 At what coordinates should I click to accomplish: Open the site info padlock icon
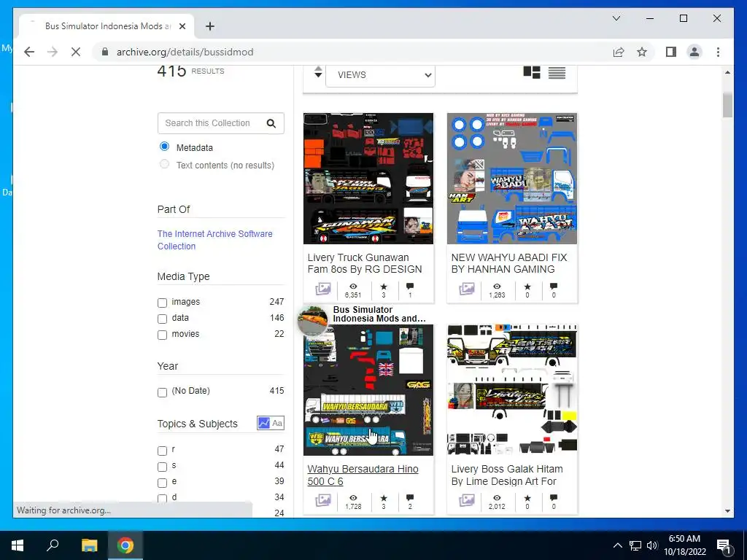[x=105, y=52]
